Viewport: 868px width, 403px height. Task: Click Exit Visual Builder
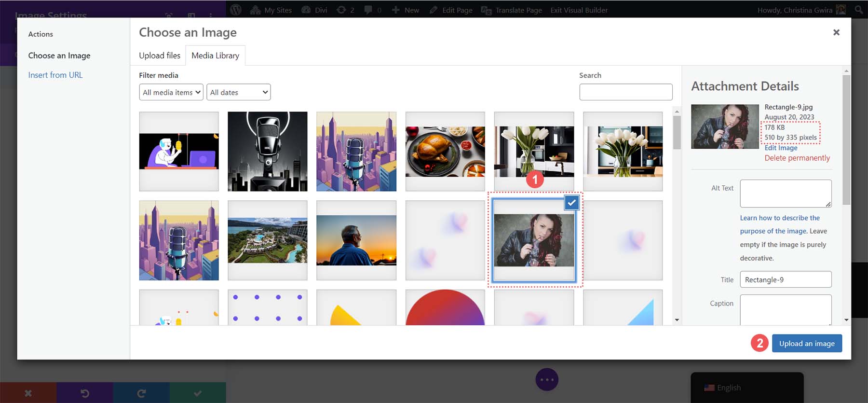(x=579, y=10)
